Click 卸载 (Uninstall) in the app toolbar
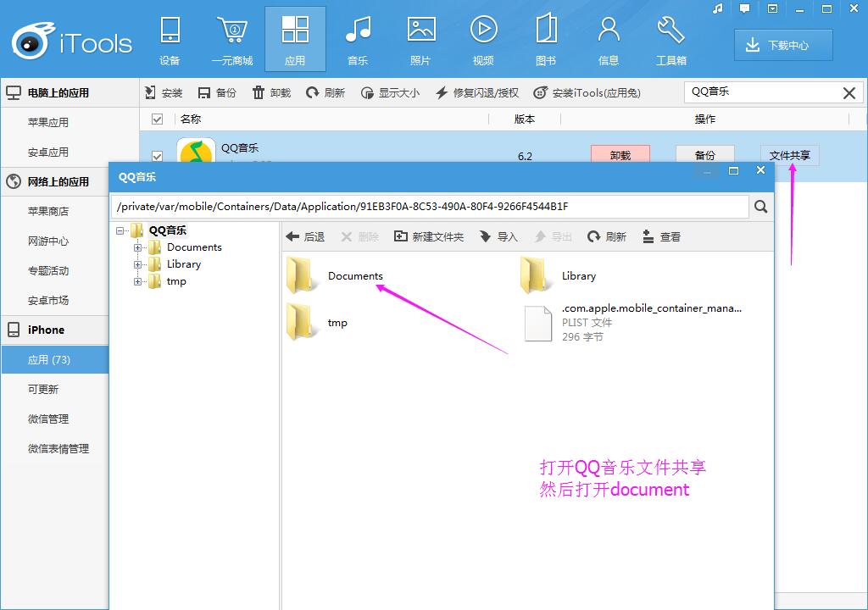This screenshot has height=610, width=868. pos(271,92)
